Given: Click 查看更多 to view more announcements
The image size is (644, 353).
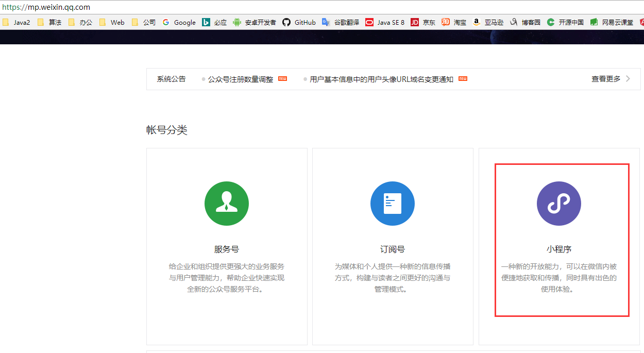Looking at the screenshot, I should pos(606,79).
